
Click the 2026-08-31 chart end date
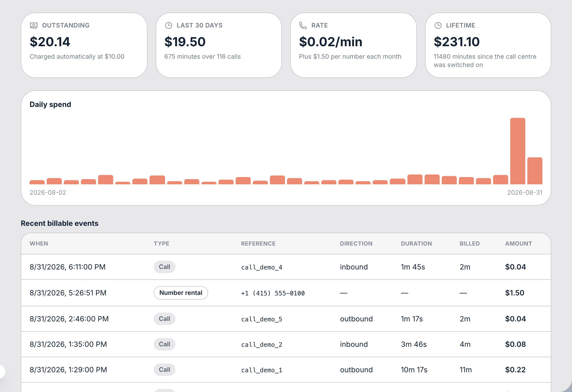tap(525, 192)
